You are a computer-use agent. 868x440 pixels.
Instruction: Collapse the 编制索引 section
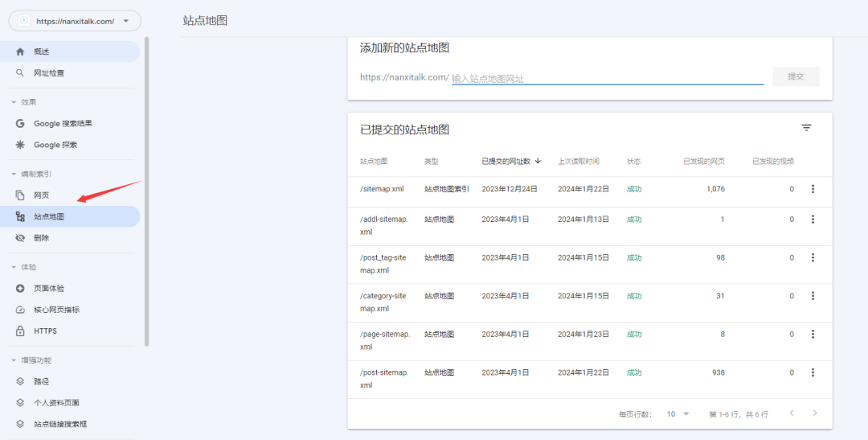[14, 174]
